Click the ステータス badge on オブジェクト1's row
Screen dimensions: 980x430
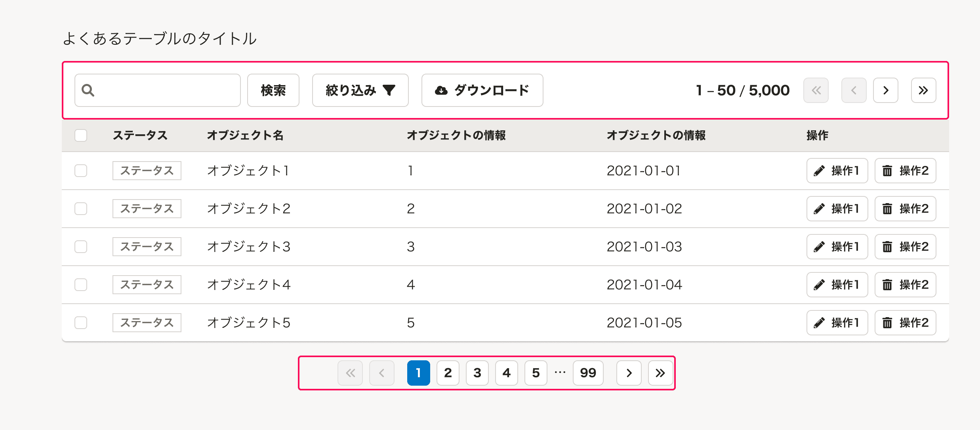147,171
